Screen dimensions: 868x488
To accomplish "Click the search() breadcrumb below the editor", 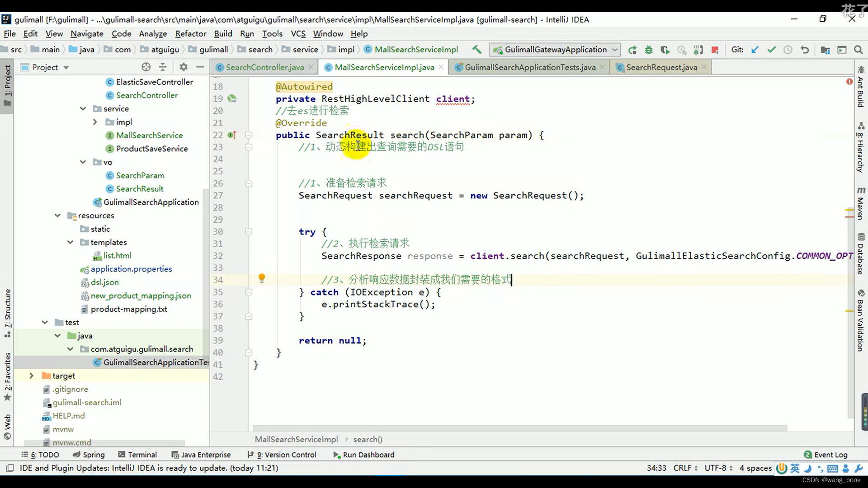I will (368, 439).
